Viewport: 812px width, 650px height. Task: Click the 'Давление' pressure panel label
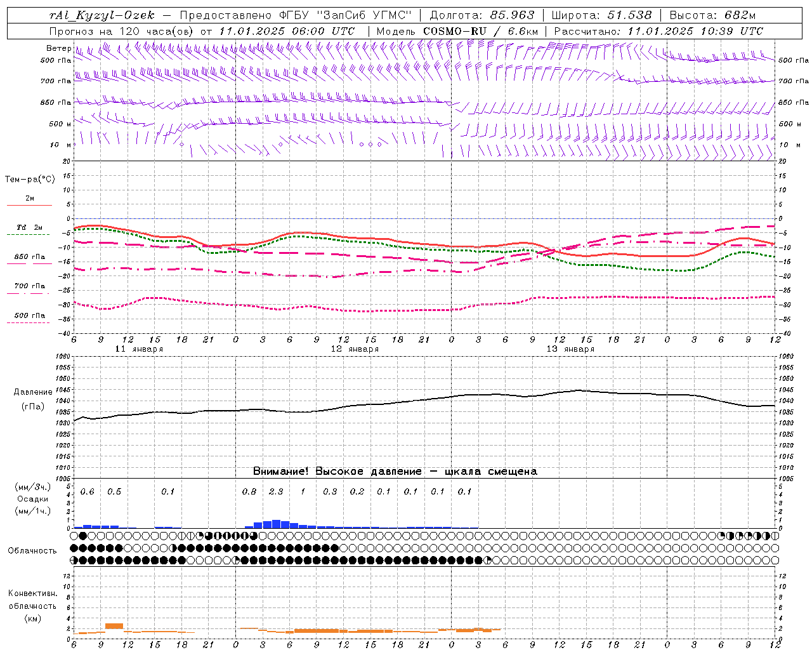coord(33,392)
